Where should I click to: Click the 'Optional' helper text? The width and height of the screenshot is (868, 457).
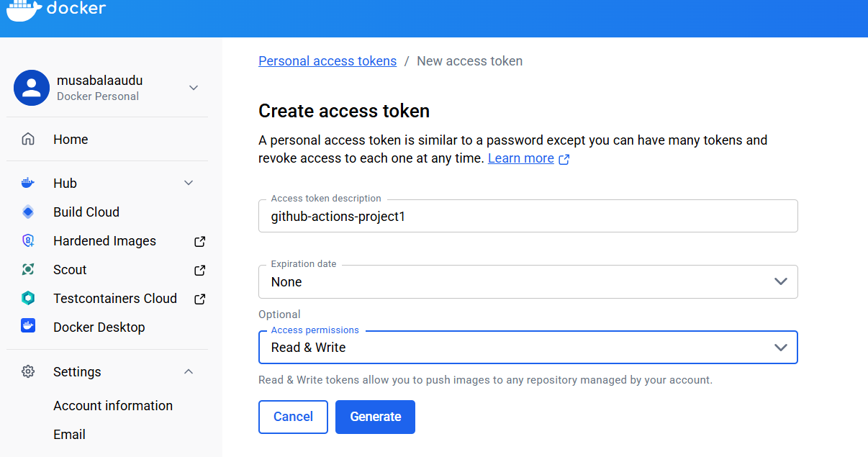pyautogui.click(x=279, y=315)
